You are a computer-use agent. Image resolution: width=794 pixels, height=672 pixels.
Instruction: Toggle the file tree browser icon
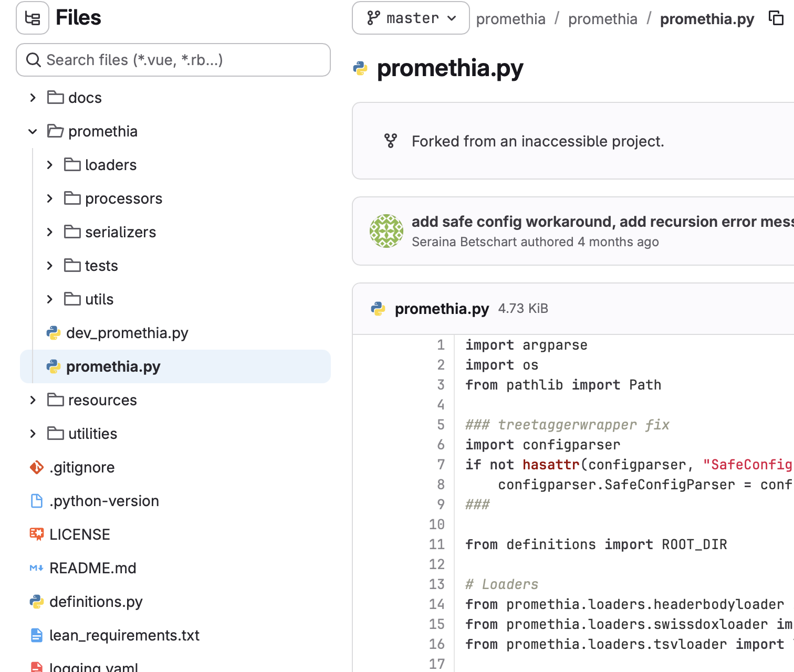tap(33, 18)
